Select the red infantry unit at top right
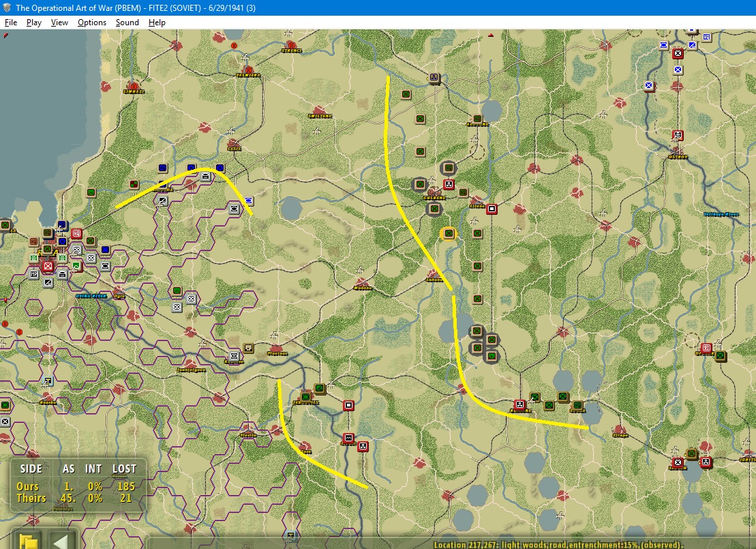 (x=678, y=53)
